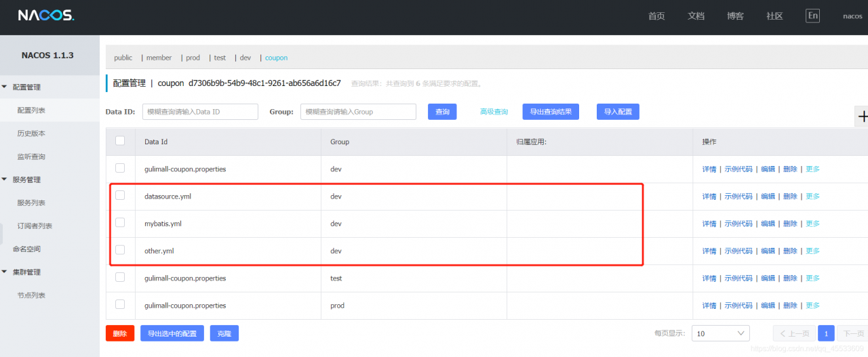
Task: Check the other.yml row checkbox
Action: coord(120,249)
